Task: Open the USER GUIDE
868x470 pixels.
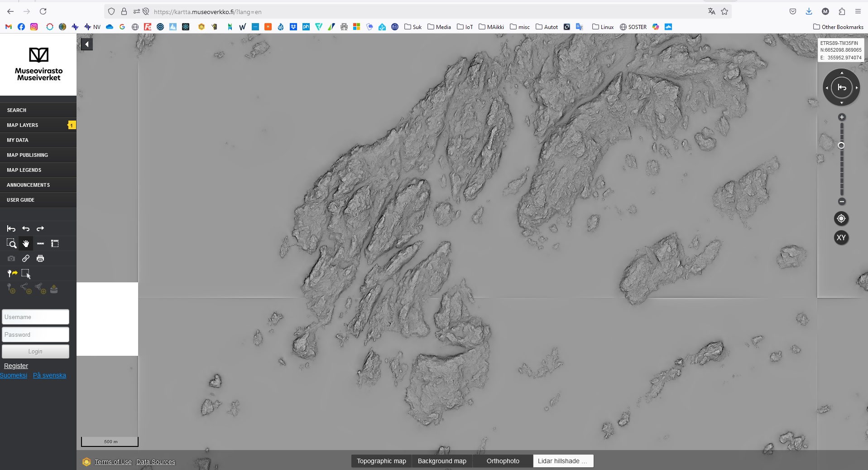Action: coord(38,200)
